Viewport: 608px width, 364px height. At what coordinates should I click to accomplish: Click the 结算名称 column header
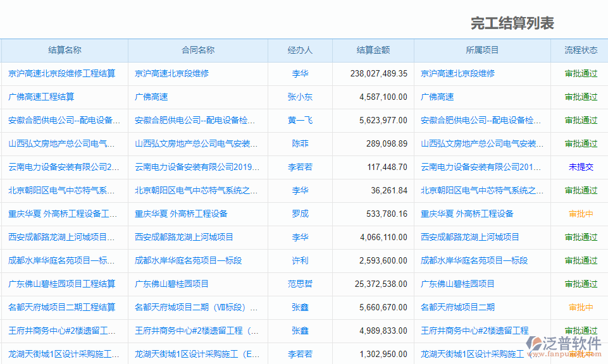click(64, 51)
